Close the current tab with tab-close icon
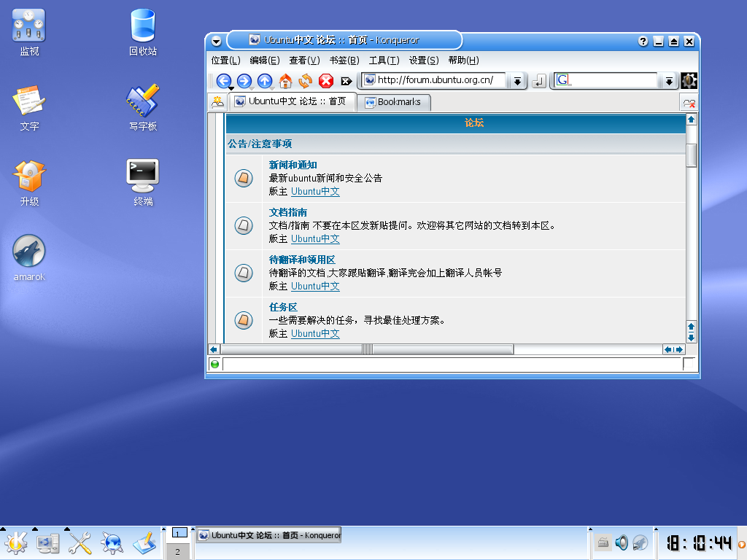The width and height of the screenshot is (747, 560). coord(689,102)
